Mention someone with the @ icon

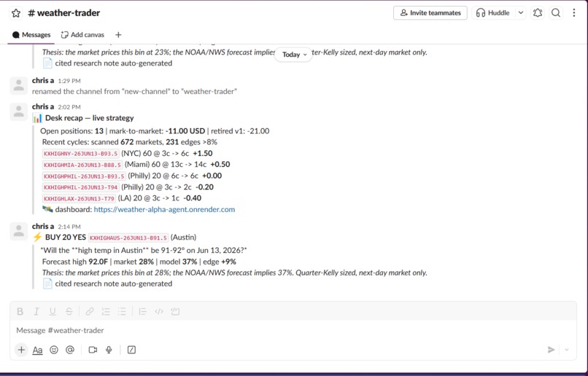tap(70, 350)
